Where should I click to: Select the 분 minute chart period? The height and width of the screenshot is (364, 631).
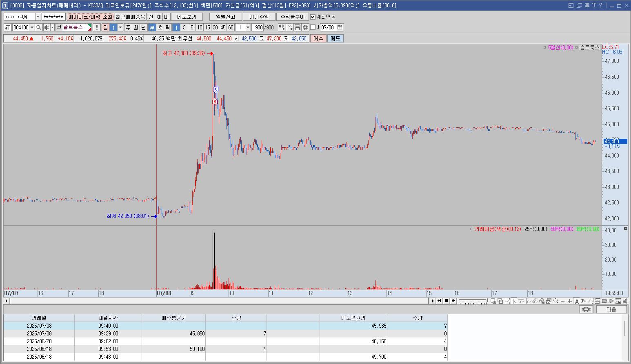point(152,27)
